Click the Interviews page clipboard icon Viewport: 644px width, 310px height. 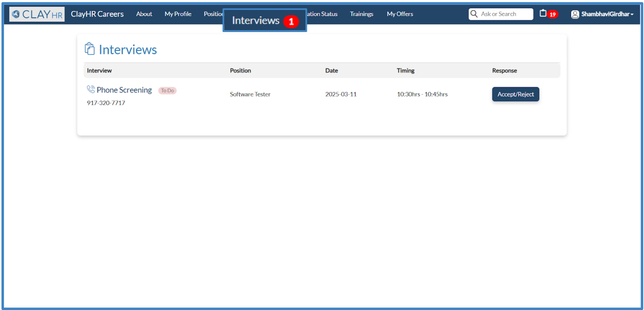click(x=89, y=49)
